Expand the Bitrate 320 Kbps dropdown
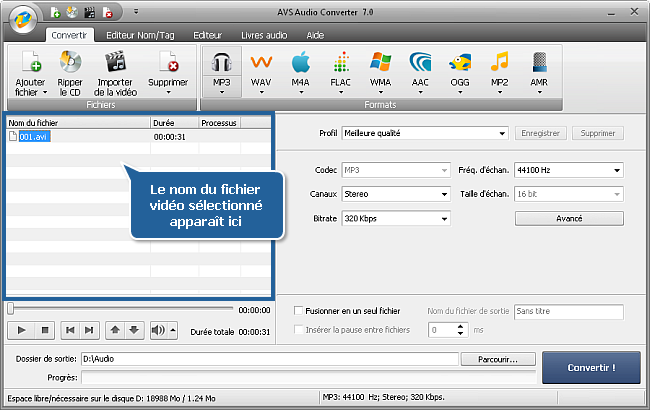The height and width of the screenshot is (410, 650). pos(395,218)
